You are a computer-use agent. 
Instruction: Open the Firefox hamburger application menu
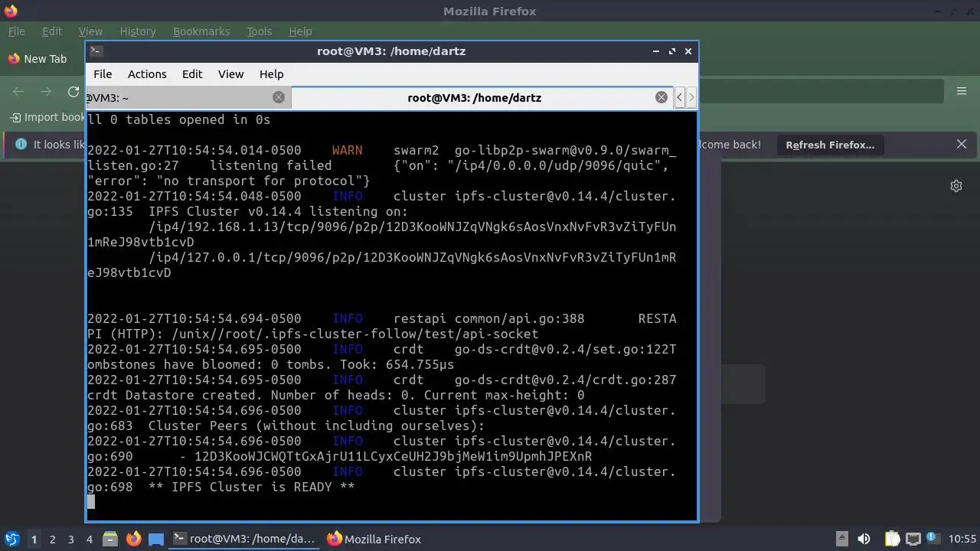[x=962, y=91]
